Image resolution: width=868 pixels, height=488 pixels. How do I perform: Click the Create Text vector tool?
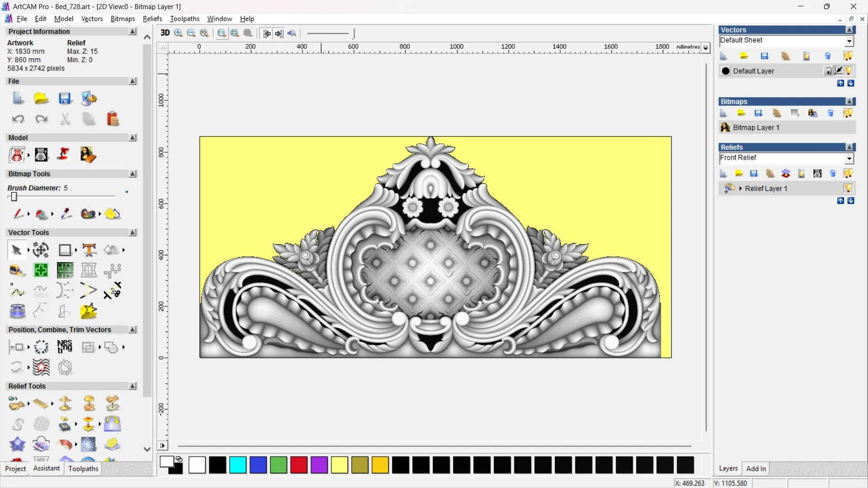(89, 250)
